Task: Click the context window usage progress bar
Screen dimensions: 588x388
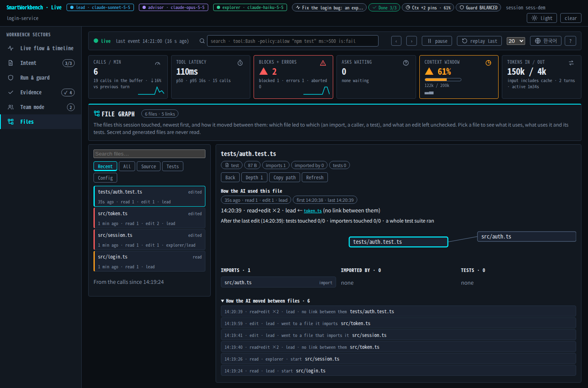Action: click(443, 80)
